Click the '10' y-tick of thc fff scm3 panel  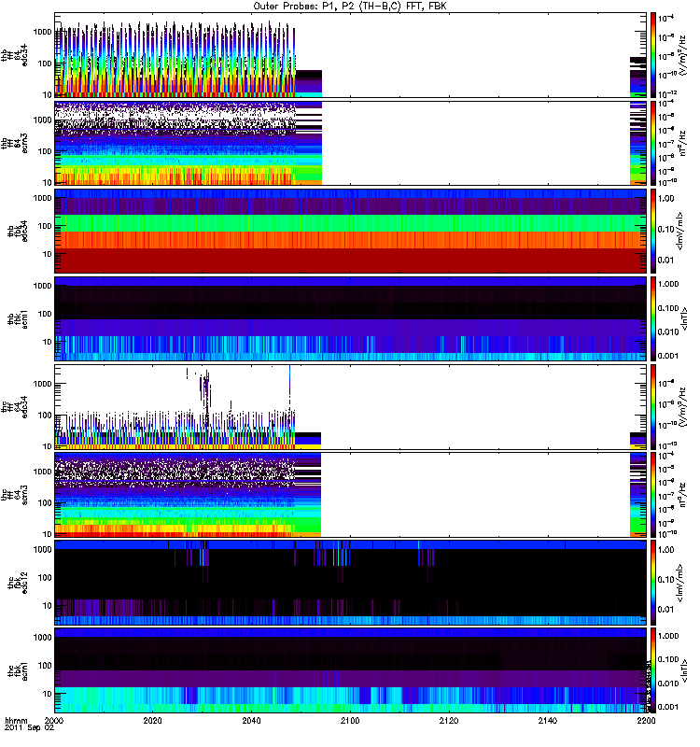click(48, 534)
